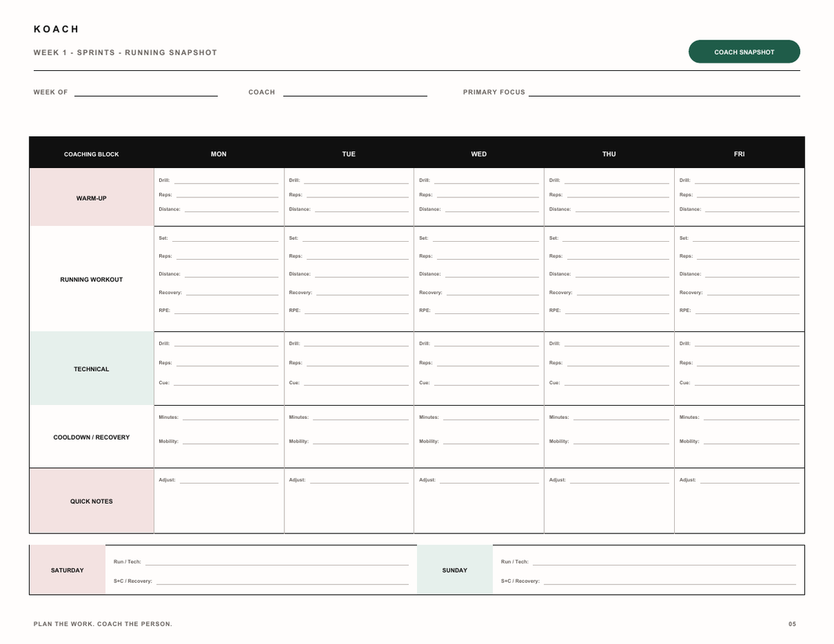
Task: Click the KOACH logo text
Action: (x=56, y=29)
